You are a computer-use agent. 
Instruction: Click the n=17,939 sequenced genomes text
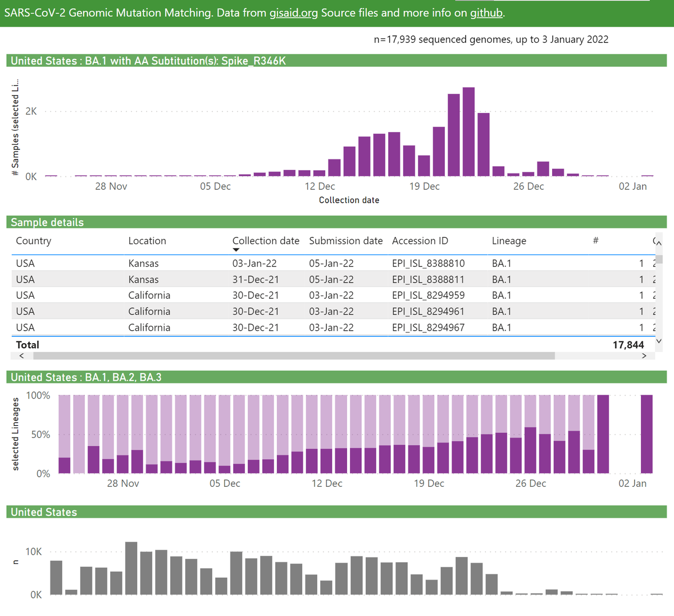click(x=491, y=39)
